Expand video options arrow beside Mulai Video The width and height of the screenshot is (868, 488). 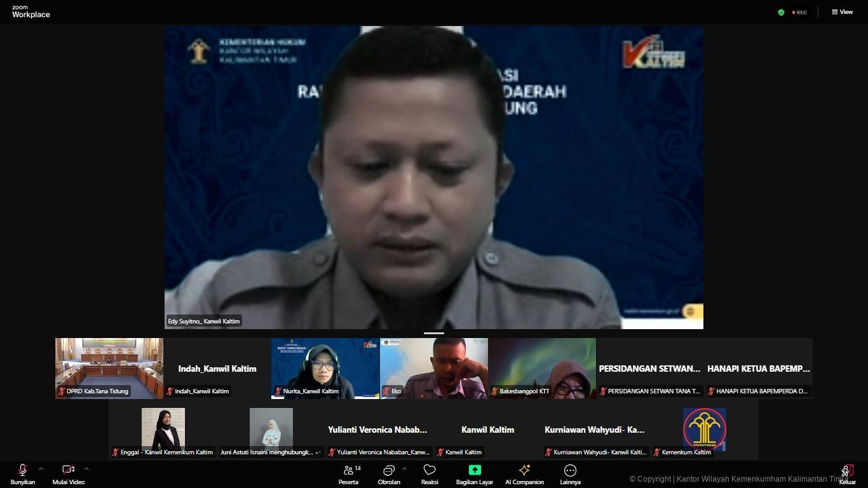click(86, 469)
